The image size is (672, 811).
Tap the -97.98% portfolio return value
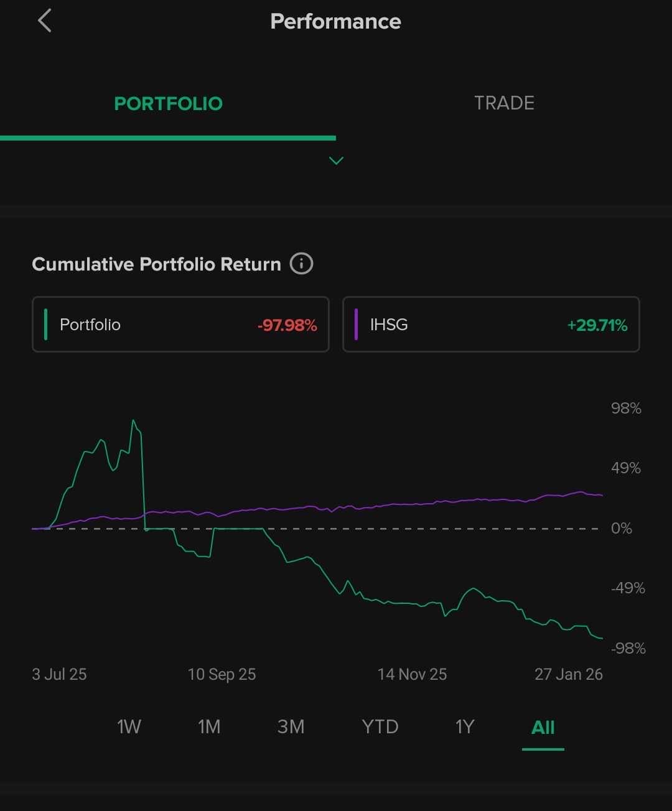pyautogui.click(x=287, y=325)
